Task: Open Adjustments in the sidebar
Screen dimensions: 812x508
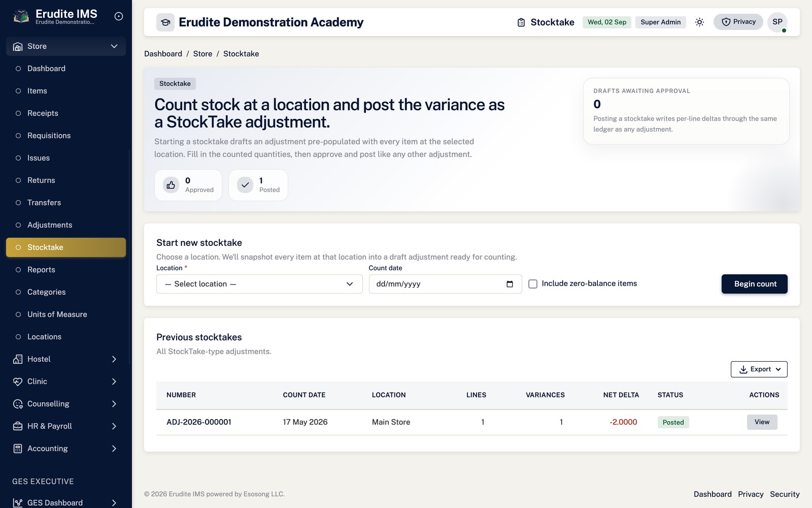Action: point(66,225)
